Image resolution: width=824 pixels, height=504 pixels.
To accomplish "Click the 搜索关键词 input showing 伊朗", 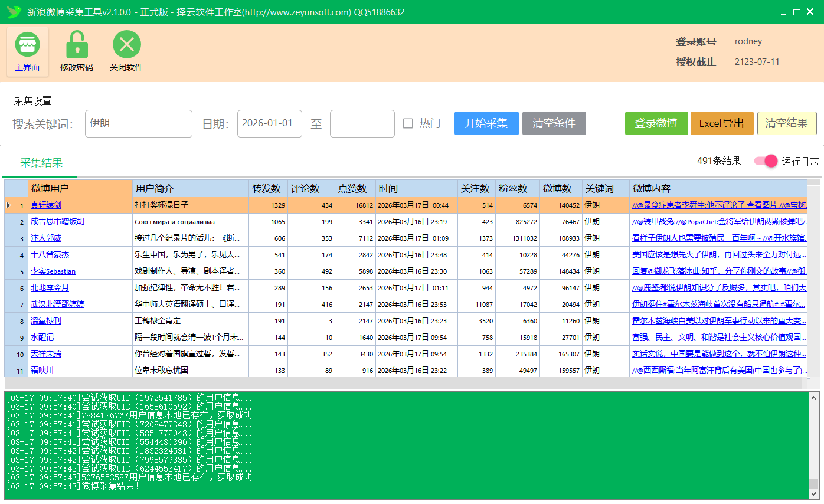I will pyautogui.click(x=138, y=123).
